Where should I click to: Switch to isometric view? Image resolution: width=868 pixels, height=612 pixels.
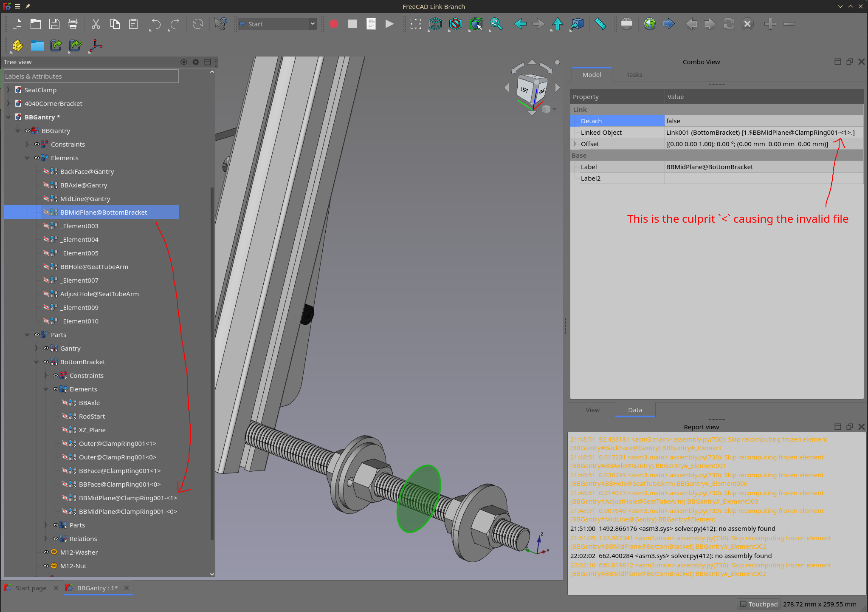[435, 24]
